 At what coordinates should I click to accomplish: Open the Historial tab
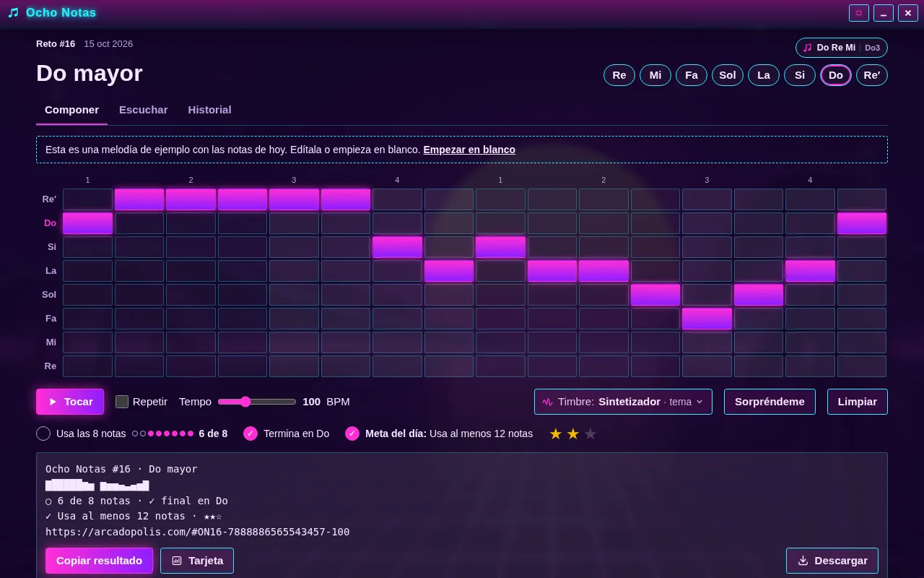[x=209, y=110]
